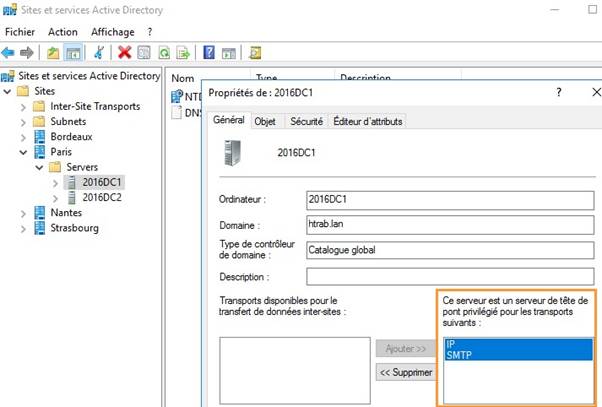
Task: Click the up one level folder icon
Action: tap(53, 53)
